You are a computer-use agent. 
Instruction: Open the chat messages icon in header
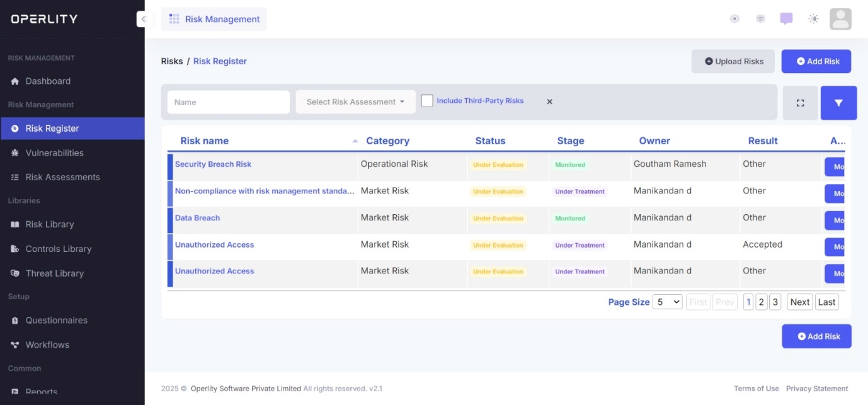pyautogui.click(x=786, y=19)
